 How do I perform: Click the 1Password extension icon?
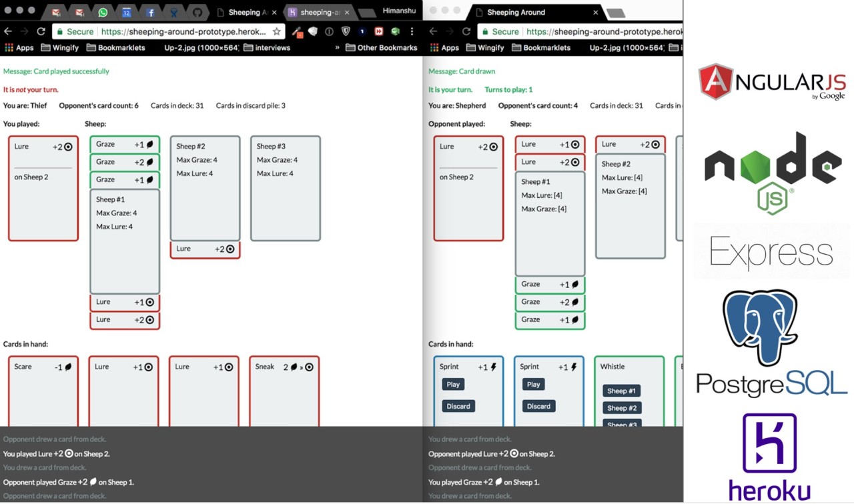(x=362, y=31)
